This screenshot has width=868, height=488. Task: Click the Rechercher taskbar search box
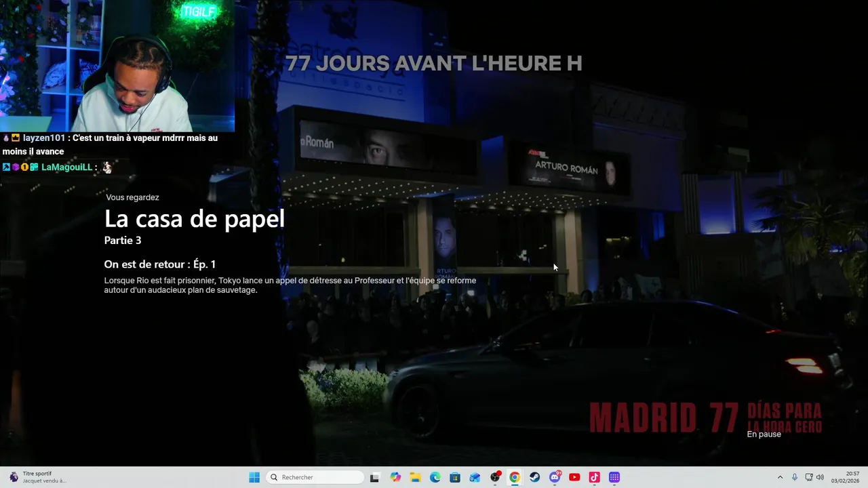pyautogui.click(x=315, y=477)
